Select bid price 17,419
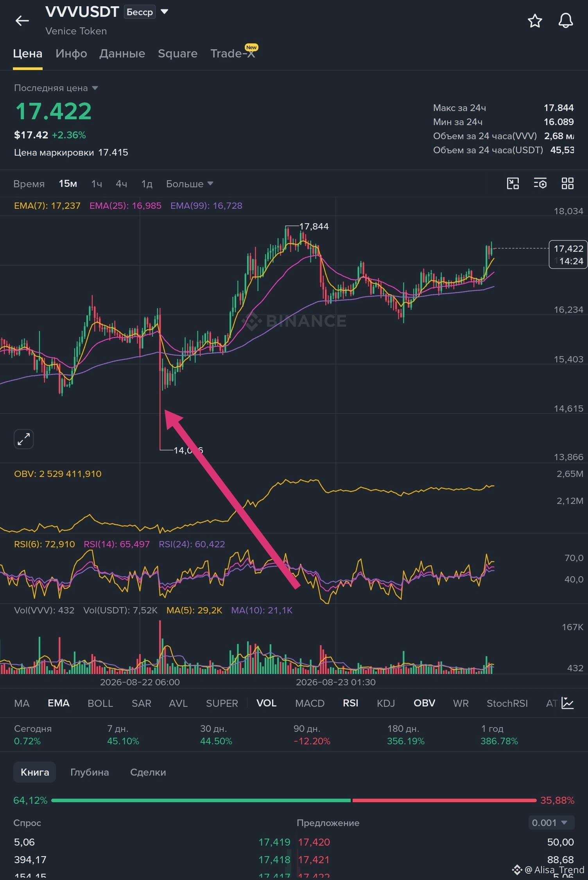 pyautogui.click(x=274, y=842)
